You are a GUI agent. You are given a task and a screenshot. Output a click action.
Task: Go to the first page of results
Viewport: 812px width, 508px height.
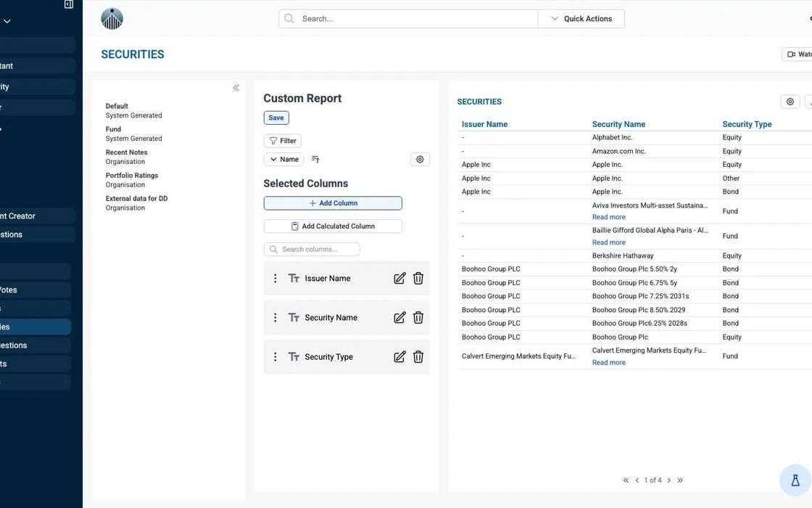pos(626,480)
